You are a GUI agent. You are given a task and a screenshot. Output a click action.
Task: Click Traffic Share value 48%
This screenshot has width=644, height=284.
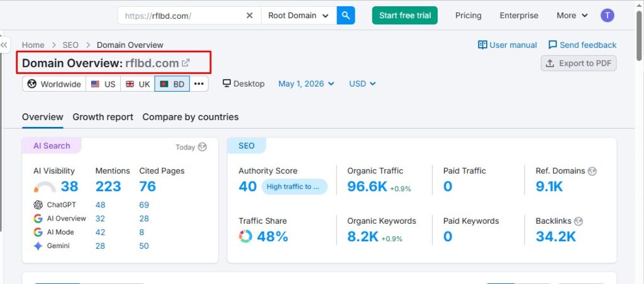tap(272, 236)
